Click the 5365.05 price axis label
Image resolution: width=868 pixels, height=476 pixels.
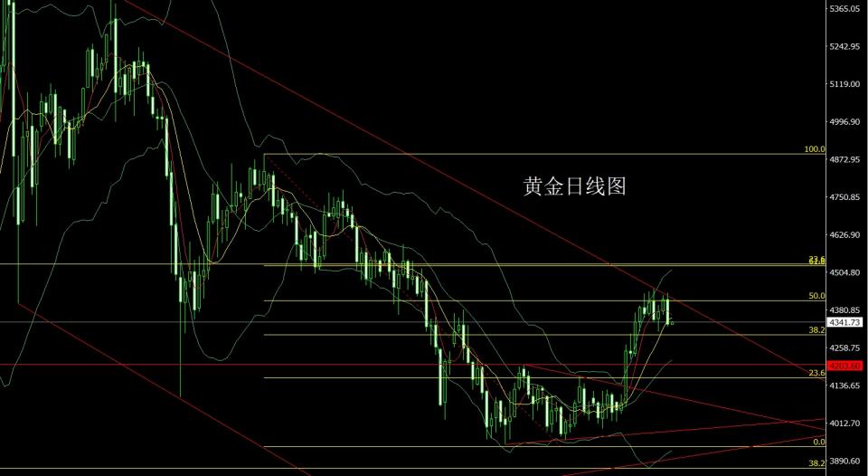[844, 9]
